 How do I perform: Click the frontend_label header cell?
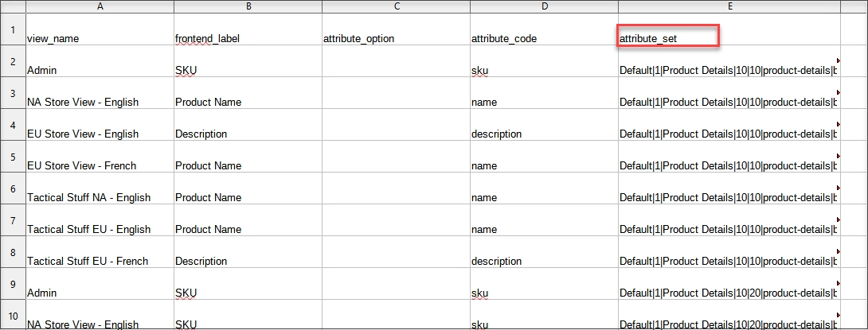pos(248,29)
